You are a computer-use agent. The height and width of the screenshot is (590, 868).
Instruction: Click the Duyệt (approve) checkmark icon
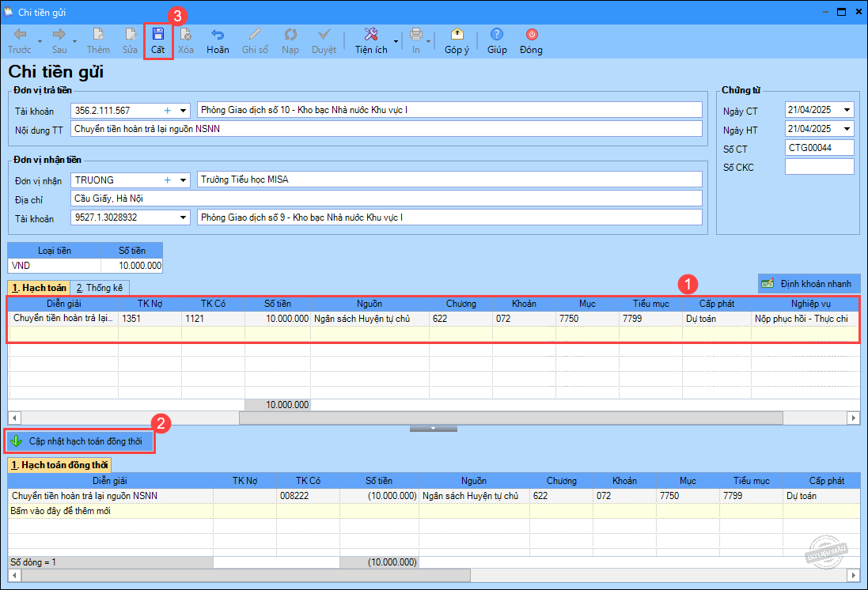[324, 35]
